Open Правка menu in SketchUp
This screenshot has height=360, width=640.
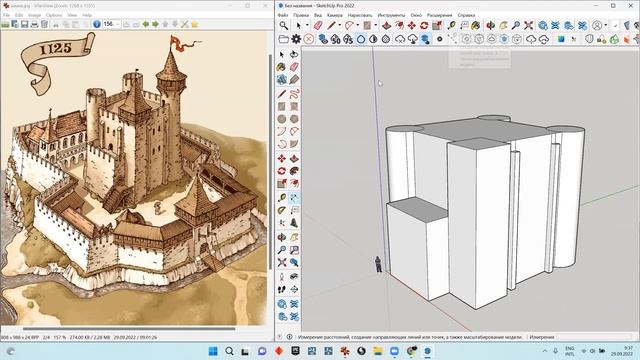(x=301, y=15)
